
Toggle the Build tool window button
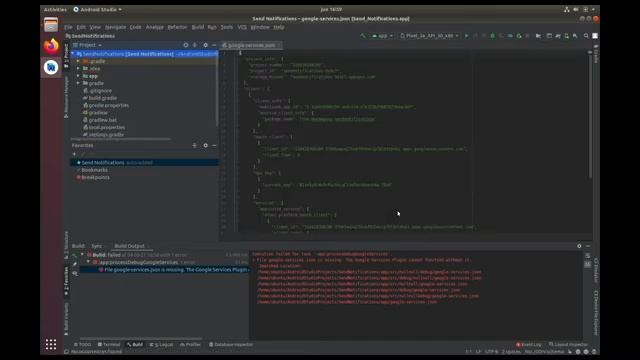tap(135, 344)
